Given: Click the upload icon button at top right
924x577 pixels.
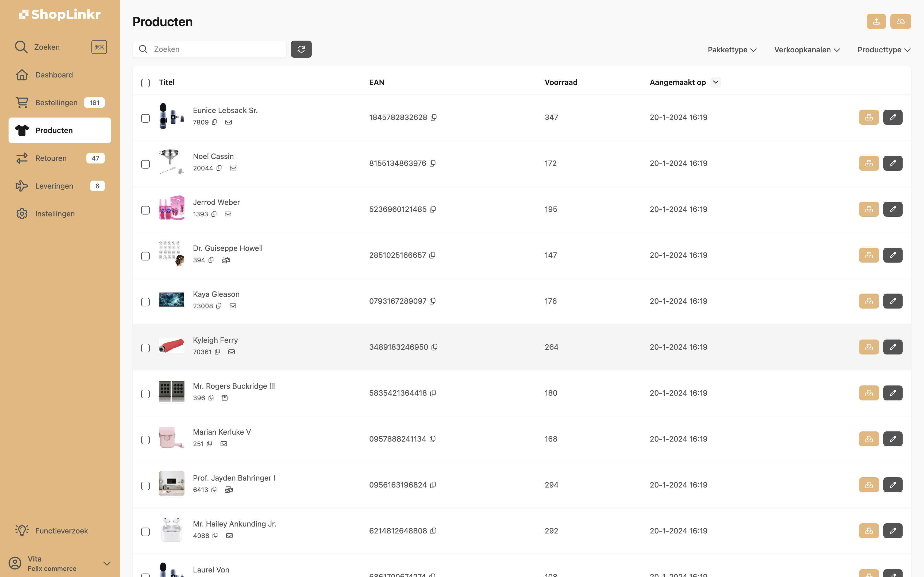Looking at the screenshot, I should (876, 21).
